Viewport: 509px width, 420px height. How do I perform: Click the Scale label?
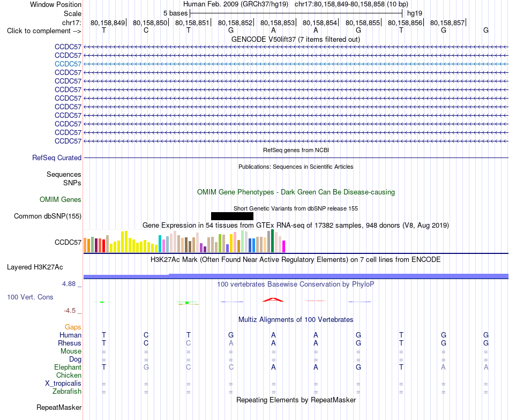[72, 13]
